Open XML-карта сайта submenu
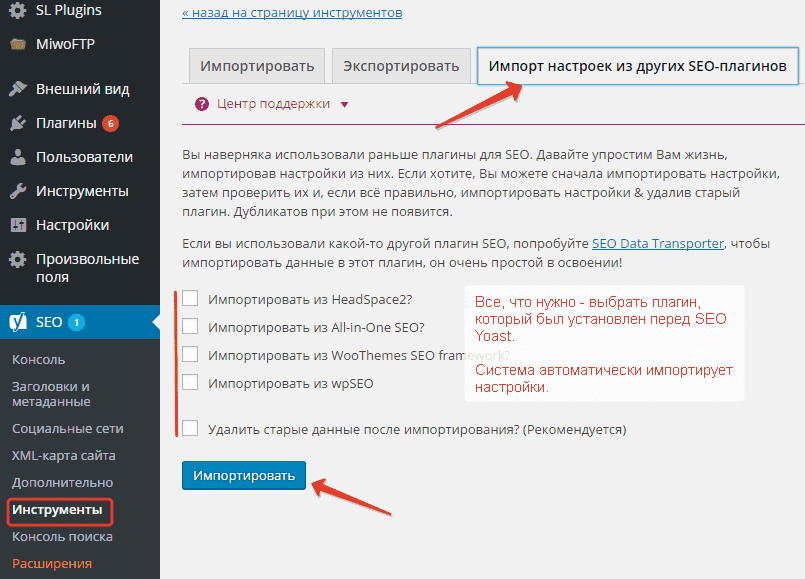 [63, 455]
